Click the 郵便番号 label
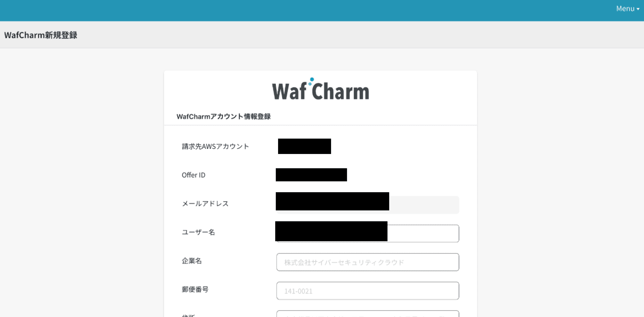Image resolution: width=644 pixels, height=317 pixels. [x=195, y=289]
